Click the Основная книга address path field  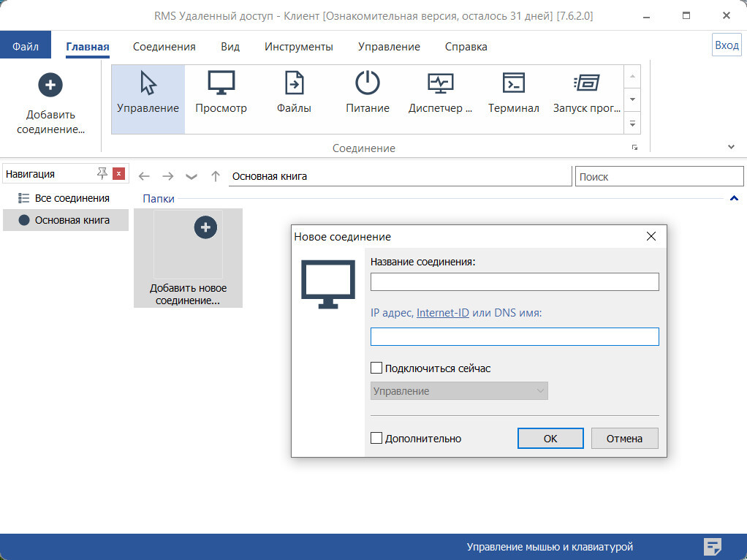401,176
